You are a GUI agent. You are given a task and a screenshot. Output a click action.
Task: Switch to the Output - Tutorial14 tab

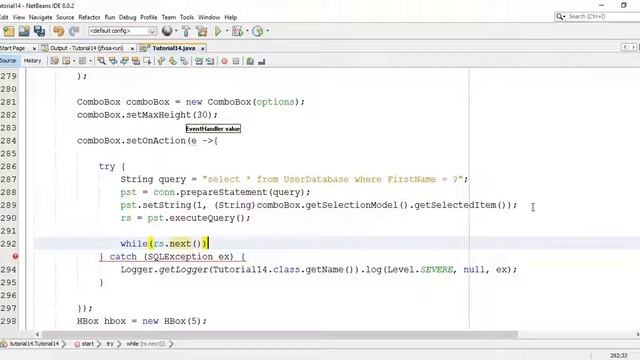(x=86, y=48)
